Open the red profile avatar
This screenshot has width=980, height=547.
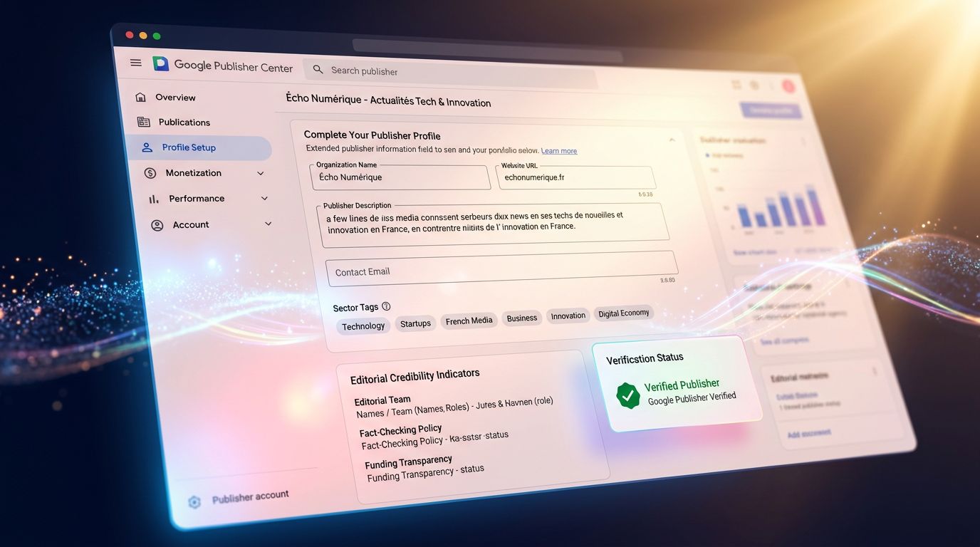pos(788,86)
